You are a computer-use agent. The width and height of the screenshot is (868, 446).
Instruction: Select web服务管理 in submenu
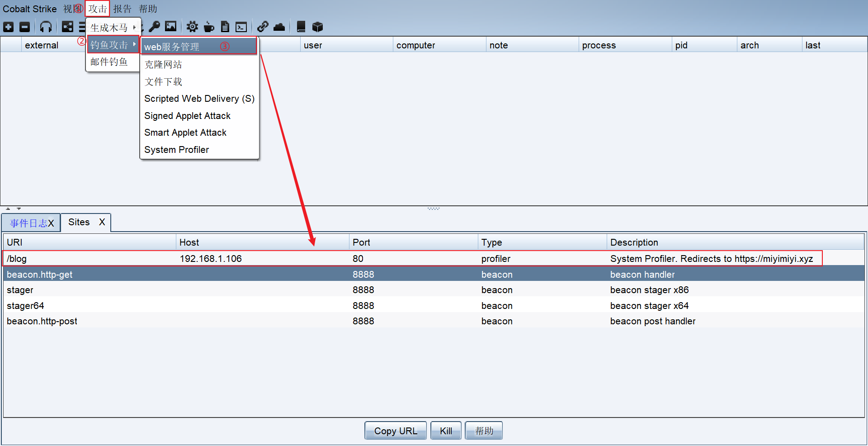(x=199, y=47)
